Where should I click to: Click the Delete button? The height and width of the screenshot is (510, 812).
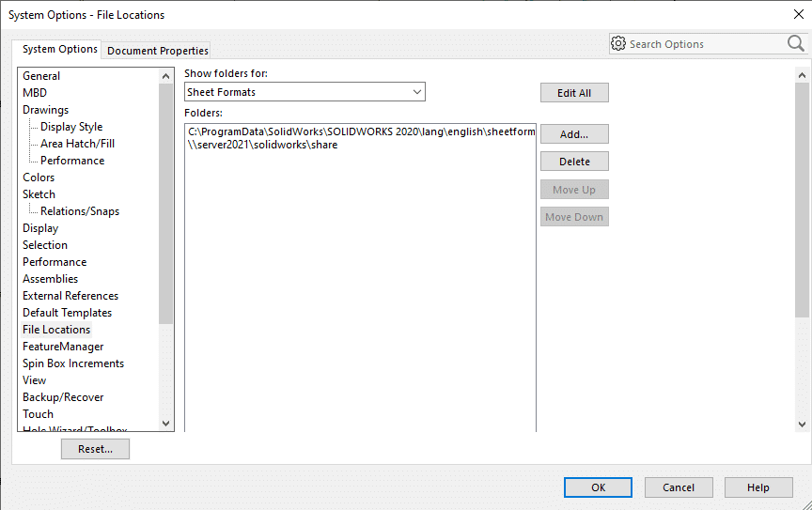click(574, 162)
